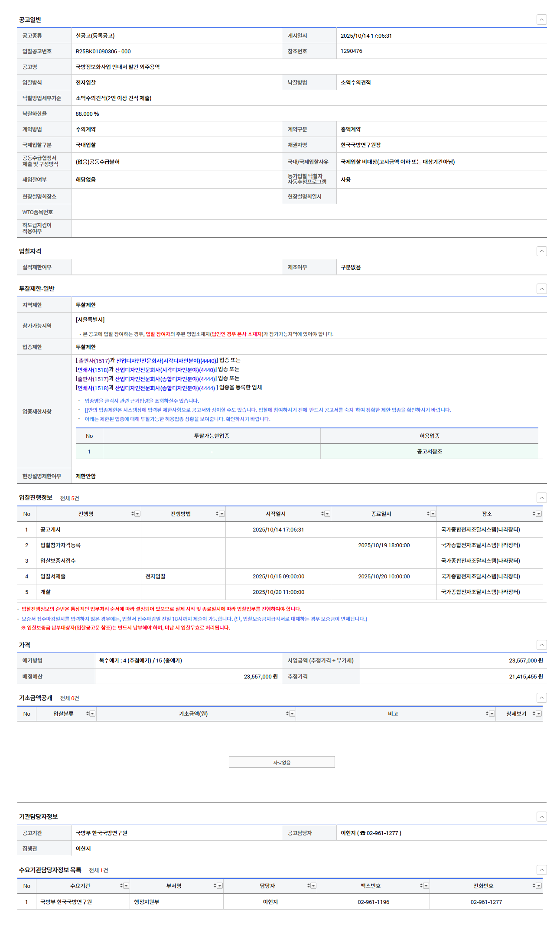Collapse the 수요기관담당자정보 목록 section
This screenshot has width=560, height=933.
[541, 870]
